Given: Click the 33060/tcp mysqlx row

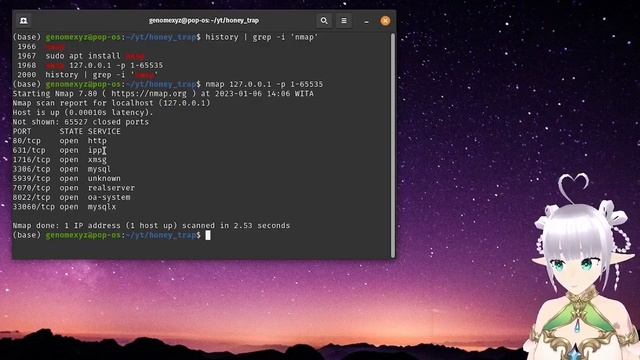Looking at the screenshot, I should [x=64, y=207].
